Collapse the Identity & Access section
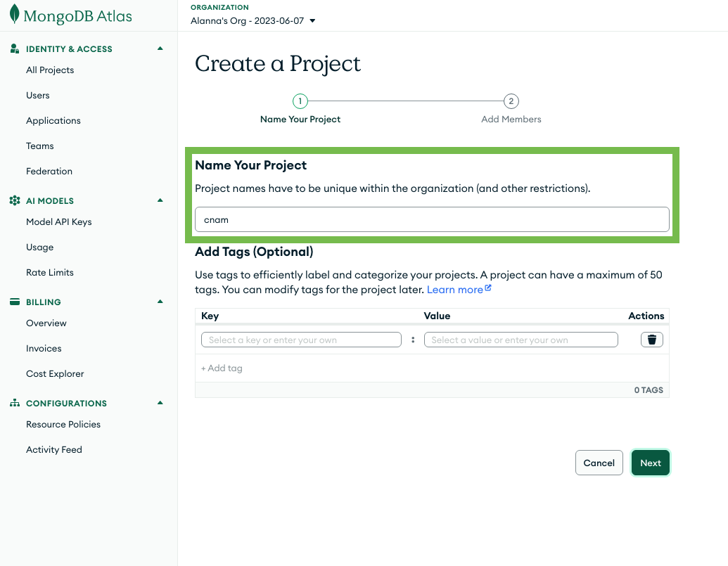The image size is (728, 566). point(160,49)
